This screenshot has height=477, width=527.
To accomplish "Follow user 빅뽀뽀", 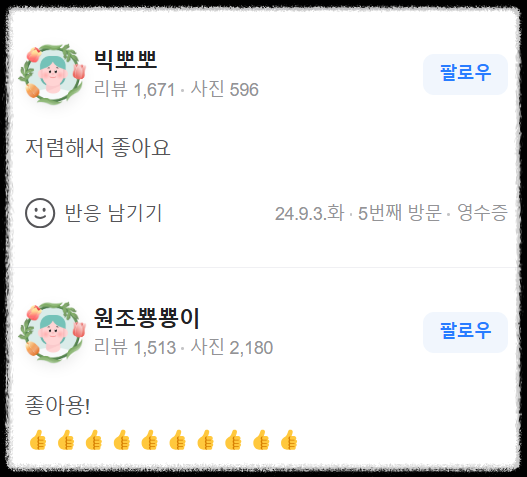I will click(x=465, y=74).
